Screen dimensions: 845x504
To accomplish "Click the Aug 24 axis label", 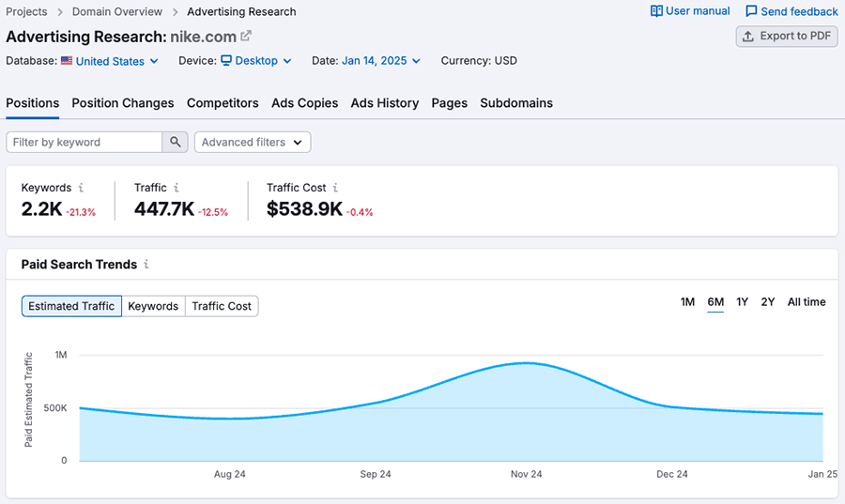I will click(x=230, y=474).
